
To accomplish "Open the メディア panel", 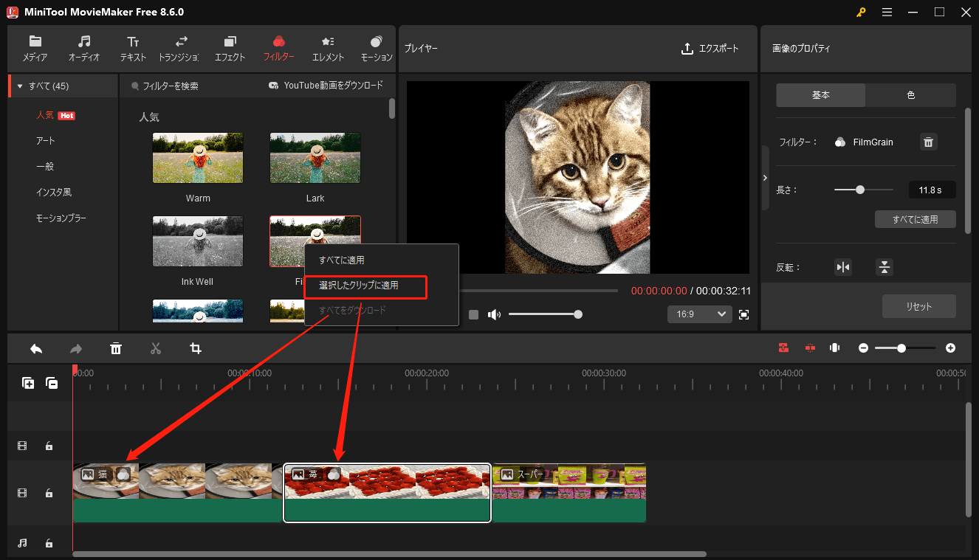I will click(35, 46).
